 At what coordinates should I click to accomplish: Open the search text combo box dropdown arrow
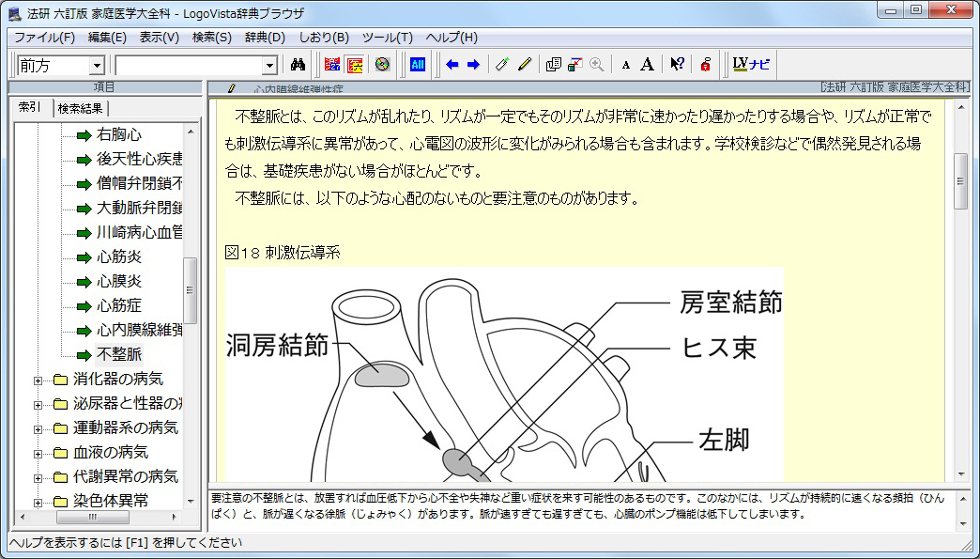click(269, 66)
